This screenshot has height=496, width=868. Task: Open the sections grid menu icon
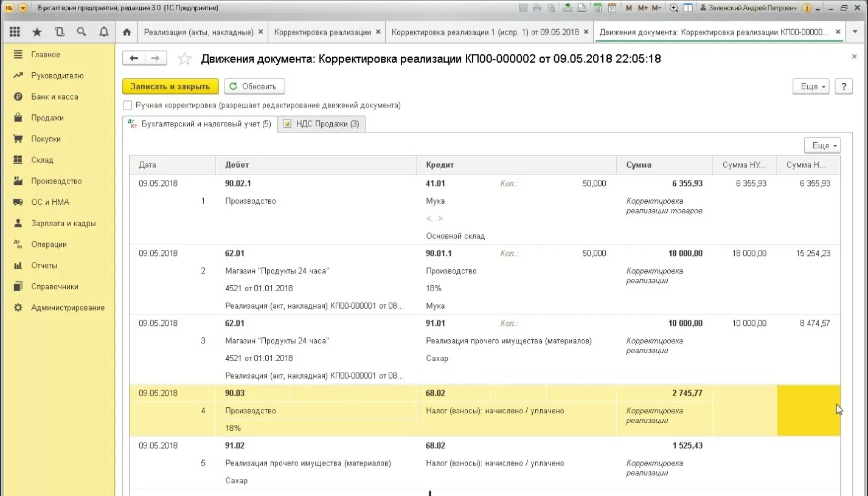tap(15, 32)
